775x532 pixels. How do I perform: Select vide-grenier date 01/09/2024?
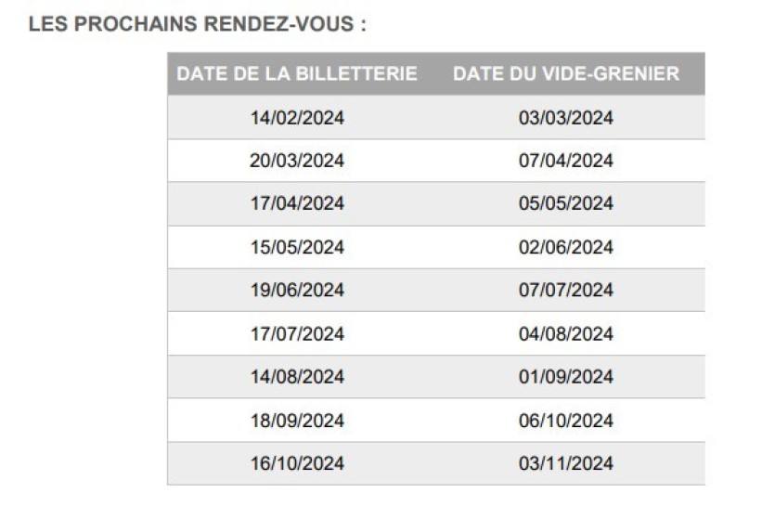566,377
